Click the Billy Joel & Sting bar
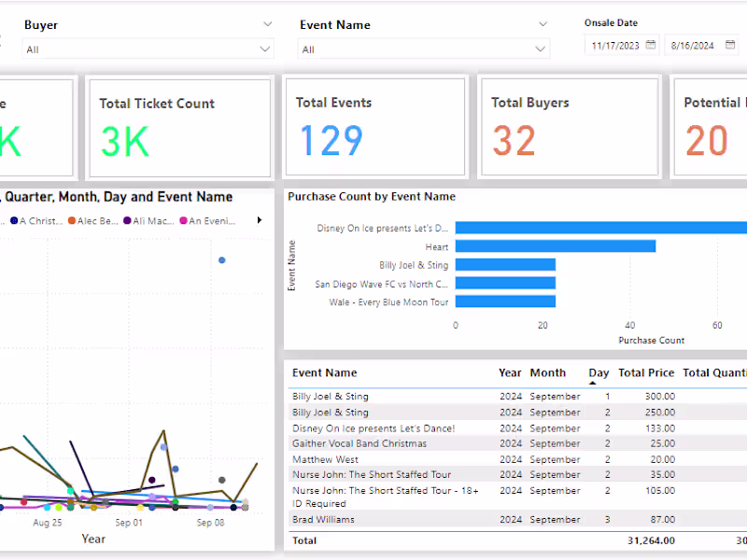Screen dimensions: 747x560 point(505,265)
